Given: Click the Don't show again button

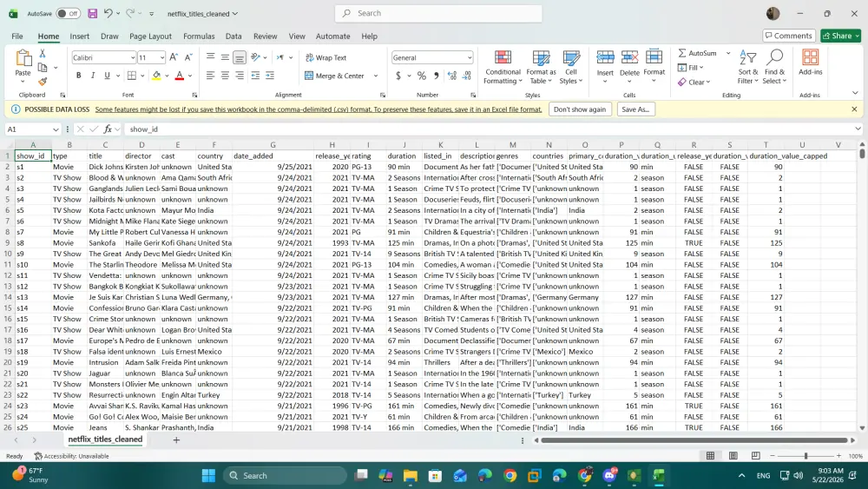Looking at the screenshot, I should (580, 109).
